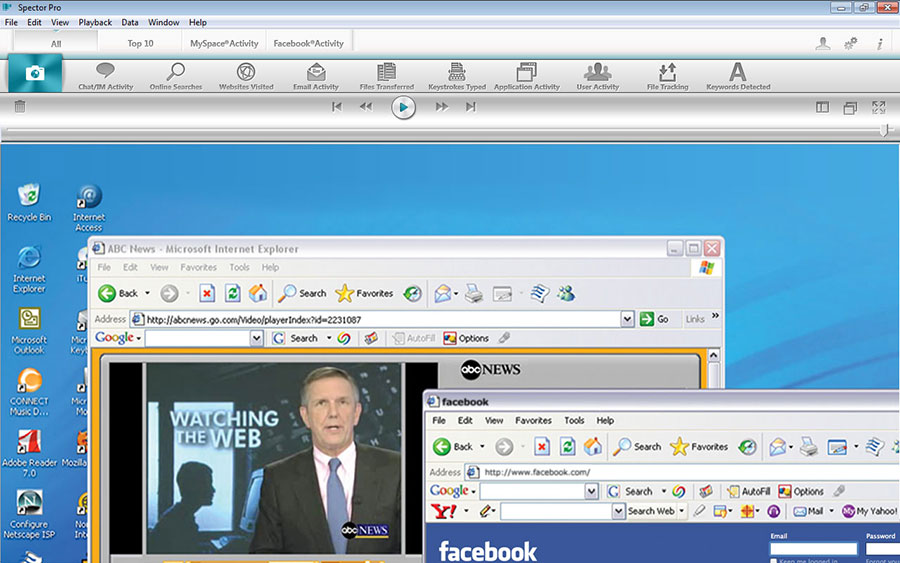The width and height of the screenshot is (900, 563).
Task: Open the screenshot camera view in Spector Pro
Action: 35,73
